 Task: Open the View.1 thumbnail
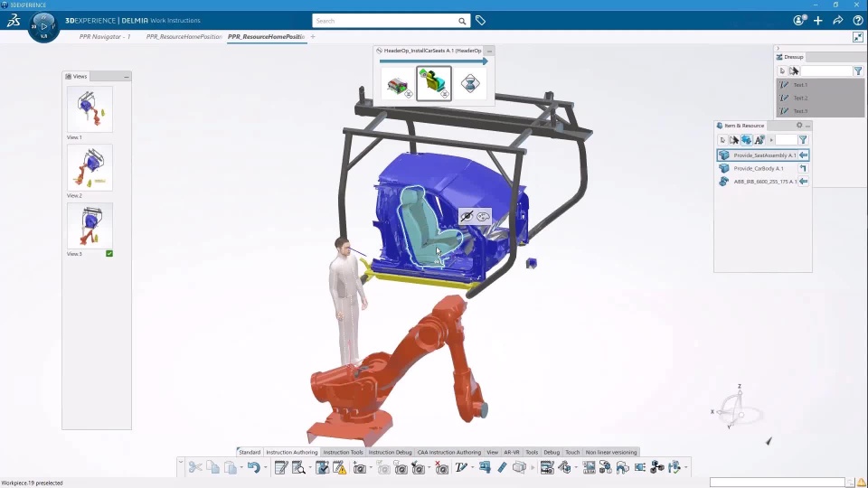(x=90, y=109)
